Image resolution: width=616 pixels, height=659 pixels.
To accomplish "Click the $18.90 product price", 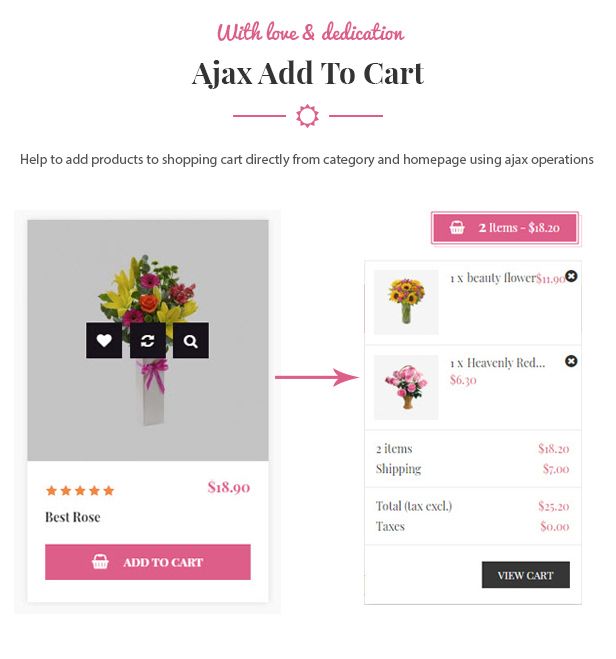I will [228, 487].
